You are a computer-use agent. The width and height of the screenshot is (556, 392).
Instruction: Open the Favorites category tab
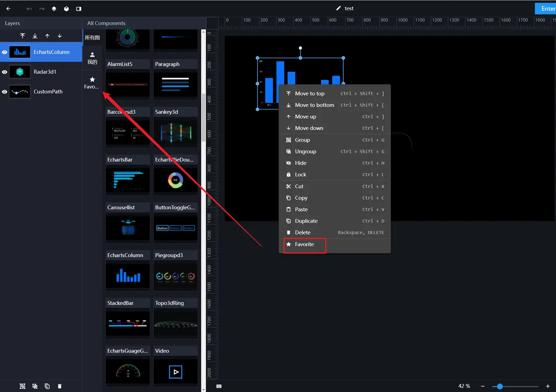(92, 83)
